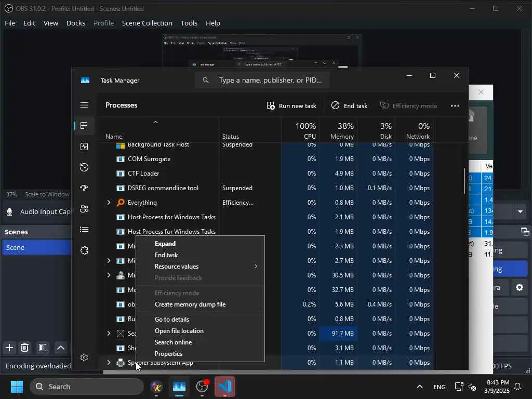The height and width of the screenshot is (399, 532).
Task: Click the OBS settings gear icon
Action: tap(520, 288)
